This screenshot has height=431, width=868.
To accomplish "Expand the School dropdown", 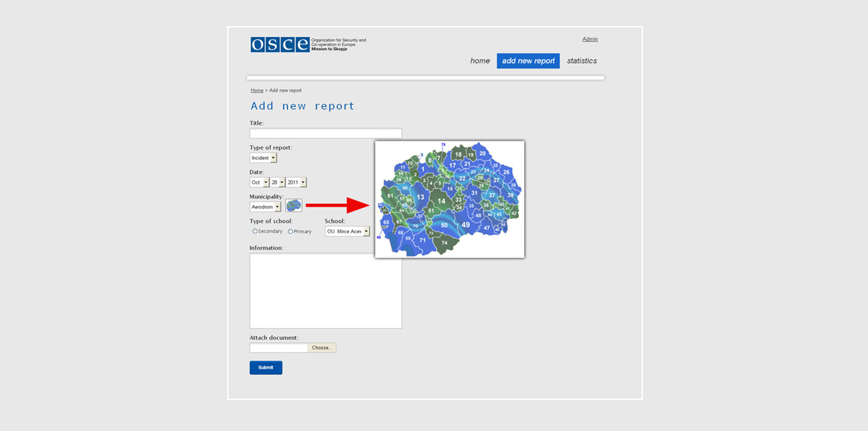I will [347, 231].
